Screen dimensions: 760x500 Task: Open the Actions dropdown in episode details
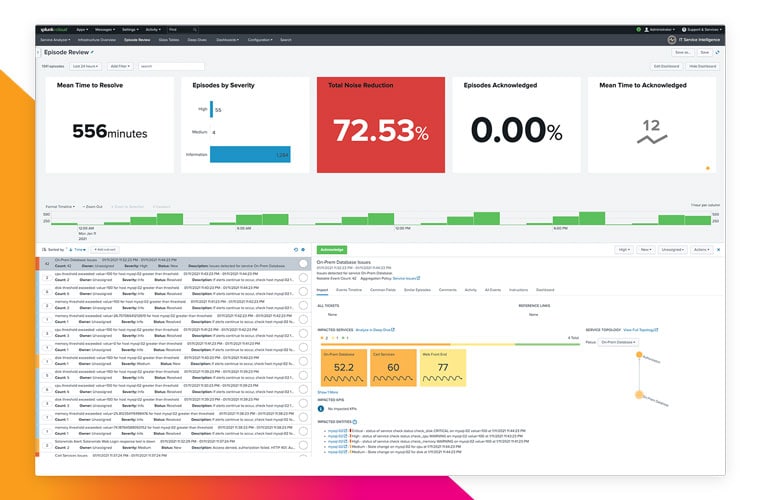tap(701, 250)
